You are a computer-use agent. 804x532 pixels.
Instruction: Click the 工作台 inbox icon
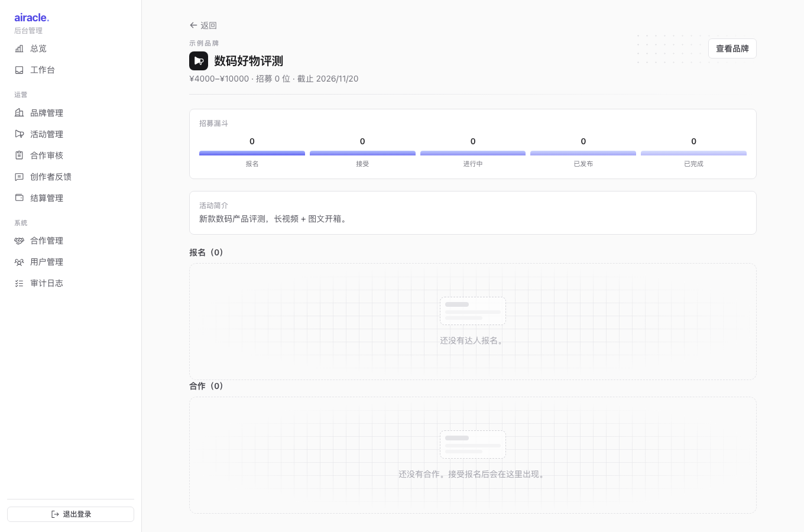[x=19, y=70]
